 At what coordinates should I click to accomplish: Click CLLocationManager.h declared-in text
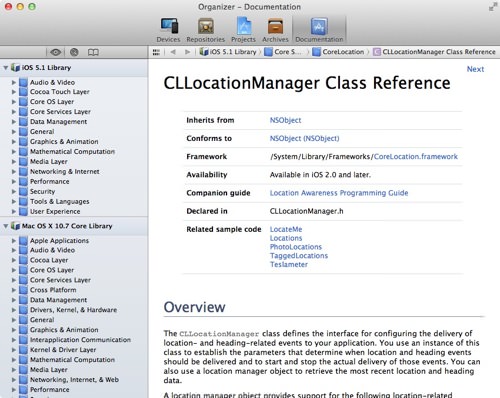click(x=306, y=211)
